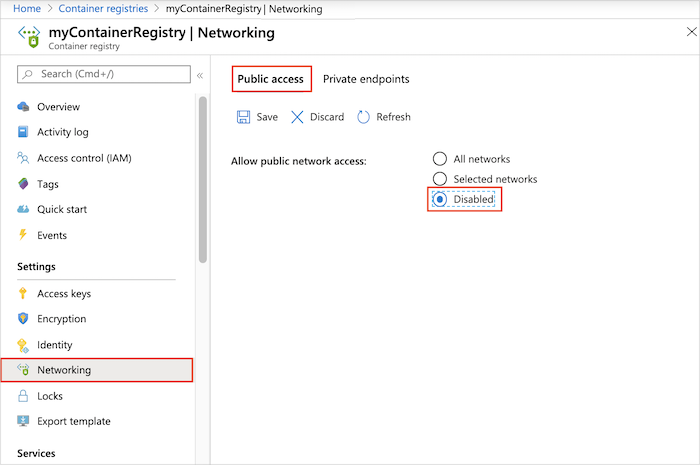
Task: Select the Disabled radio button
Action: [x=440, y=200]
